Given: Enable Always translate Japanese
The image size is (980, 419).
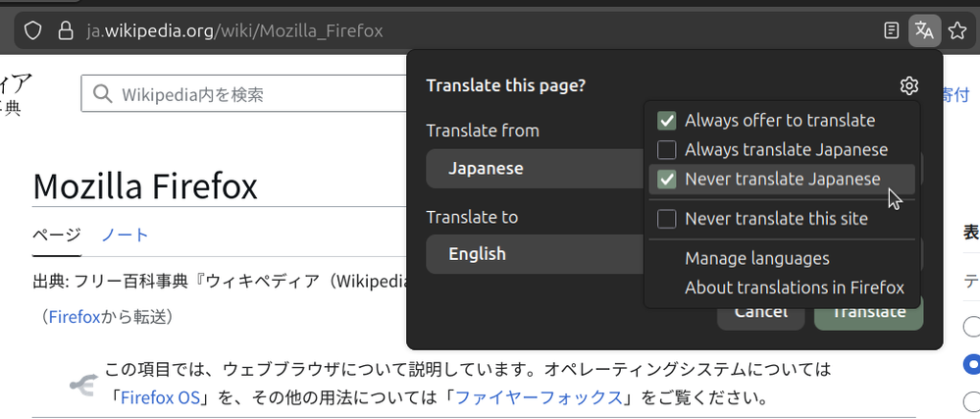Looking at the screenshot, I should click(782, 150).
